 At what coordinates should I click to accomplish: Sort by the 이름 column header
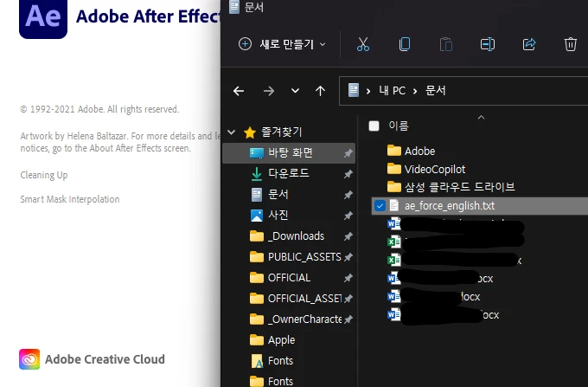coord(399,126)
